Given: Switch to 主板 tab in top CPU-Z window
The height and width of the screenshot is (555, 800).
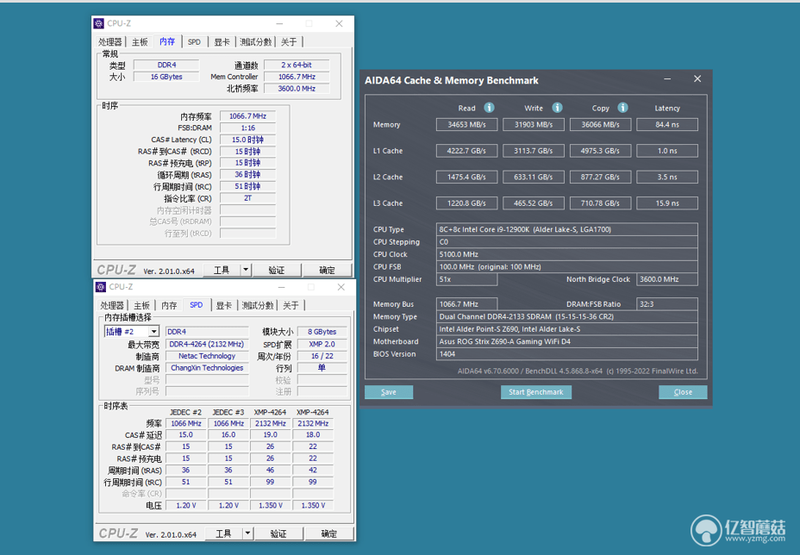Looking at the screenshot, I should point(140,42).
